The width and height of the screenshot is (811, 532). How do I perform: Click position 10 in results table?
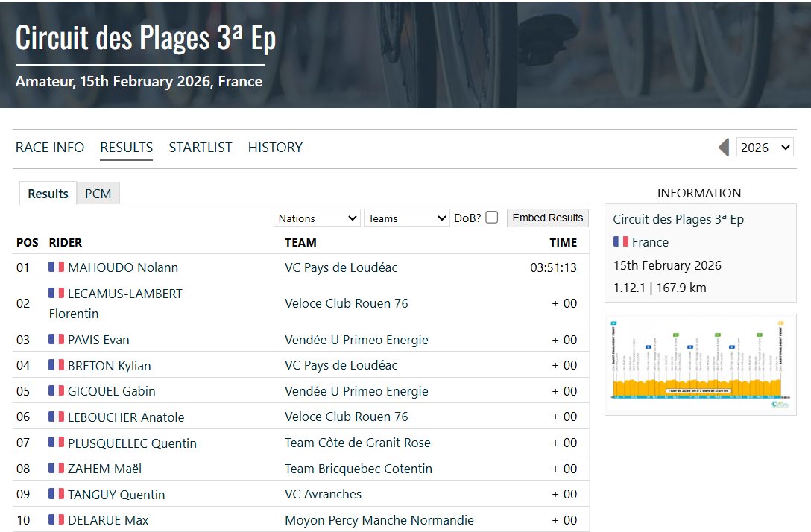(x=23, y=520)
